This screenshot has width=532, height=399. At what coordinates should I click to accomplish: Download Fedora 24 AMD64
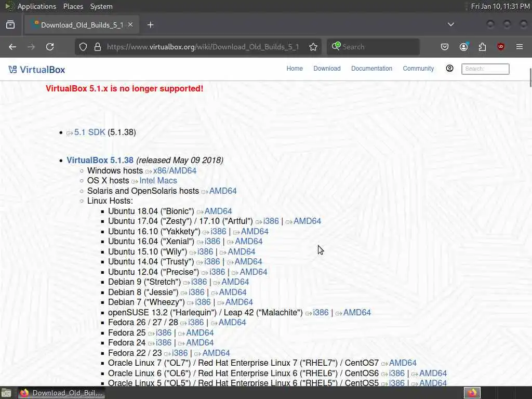[x=200, y=343]
